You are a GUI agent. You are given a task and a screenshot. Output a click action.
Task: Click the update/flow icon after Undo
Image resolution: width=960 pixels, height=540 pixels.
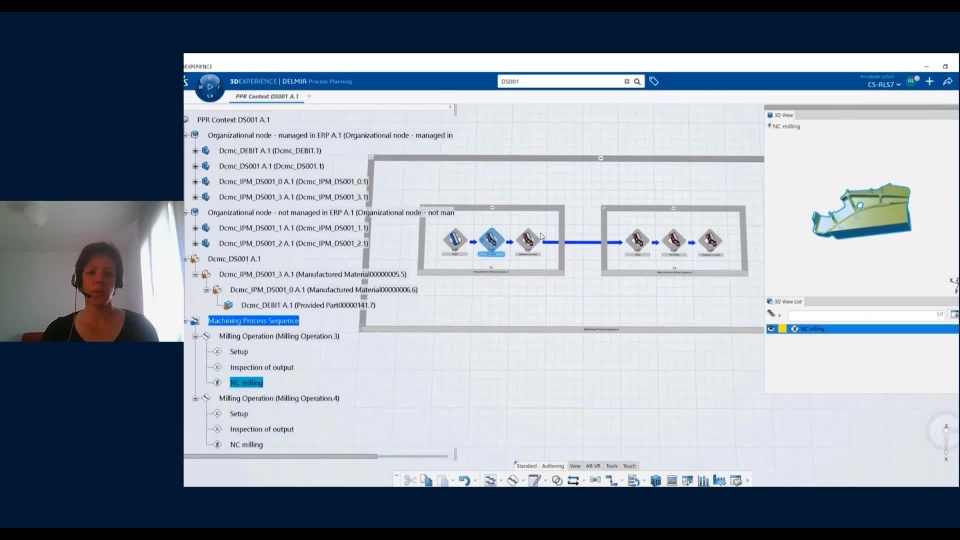(490, 481)
